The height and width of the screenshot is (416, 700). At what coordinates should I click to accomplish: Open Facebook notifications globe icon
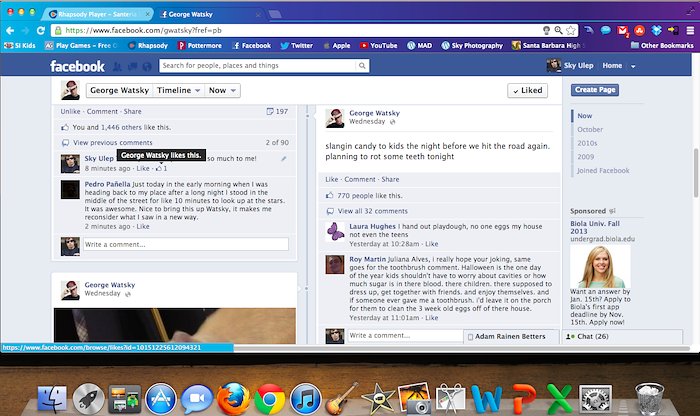coord(147,67)
